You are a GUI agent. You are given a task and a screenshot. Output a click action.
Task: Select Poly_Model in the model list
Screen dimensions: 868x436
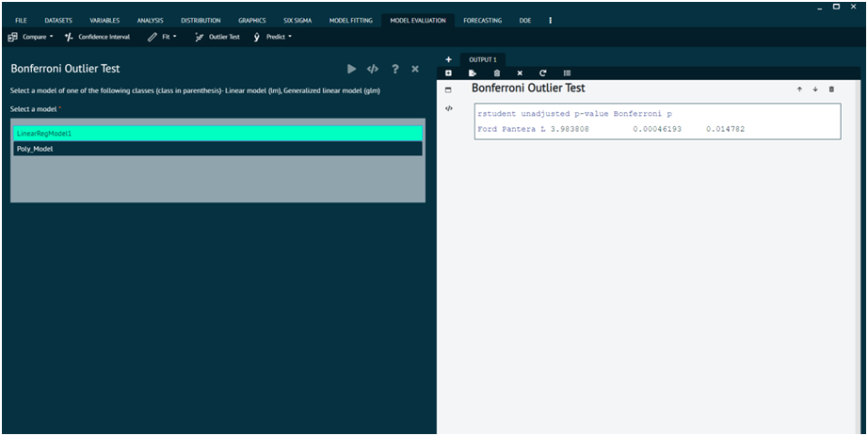click(x=218, y=149)
